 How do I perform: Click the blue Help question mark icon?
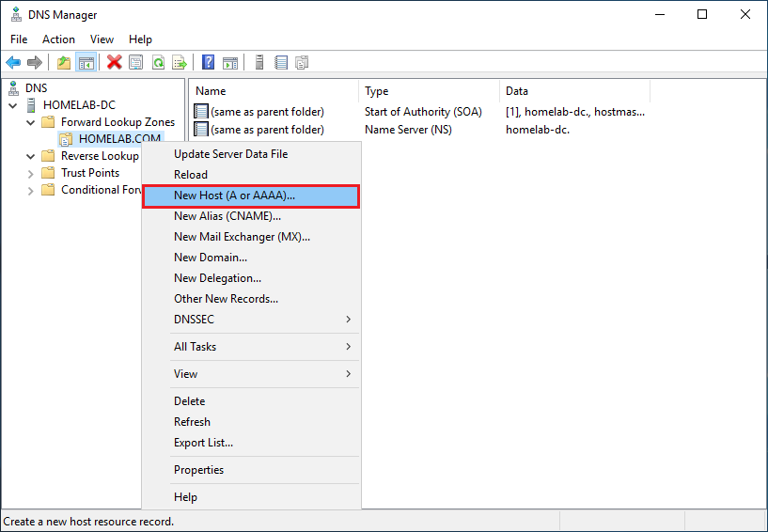[209, 63]
